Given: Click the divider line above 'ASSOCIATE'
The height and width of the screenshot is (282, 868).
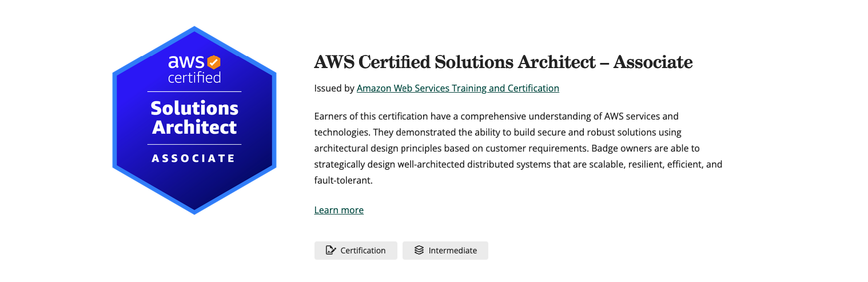Looking at the screenshot, I should tap(194, 145).
